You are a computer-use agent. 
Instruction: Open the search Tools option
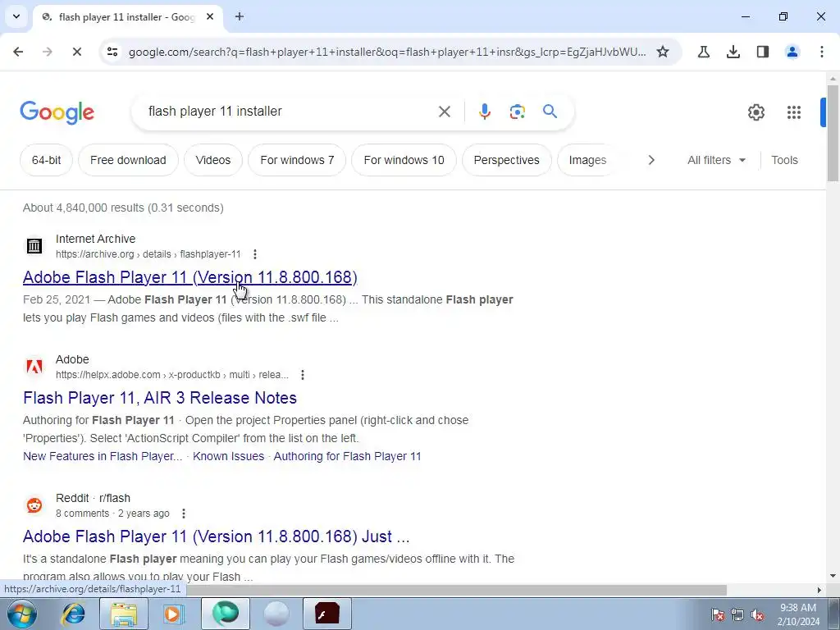click(784, 160)
